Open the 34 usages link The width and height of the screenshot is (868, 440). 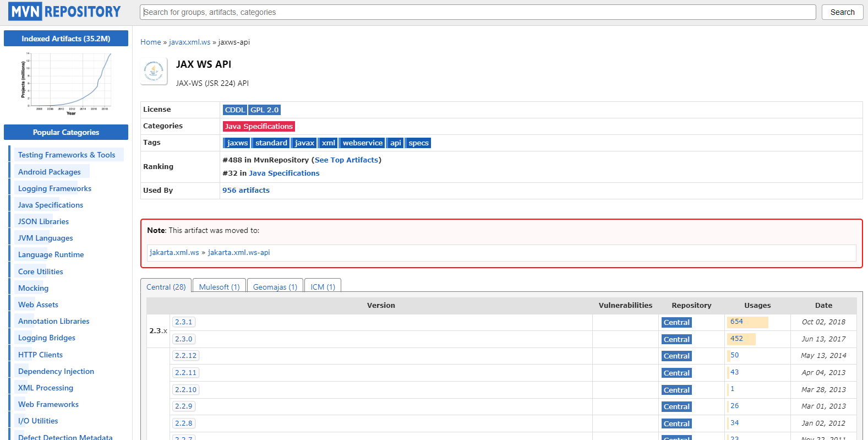735,423
